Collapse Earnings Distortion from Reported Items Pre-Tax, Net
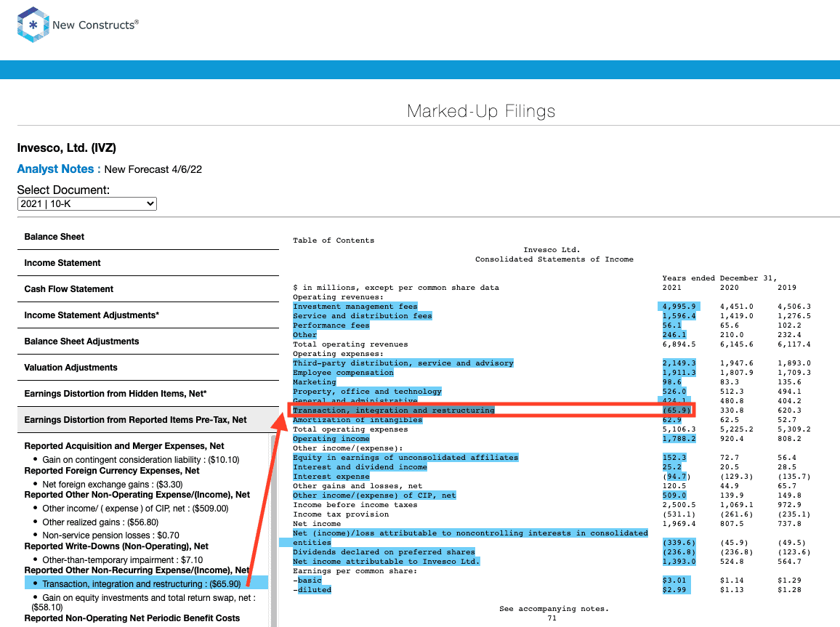 pyautogui.click(x=148, y=421)
